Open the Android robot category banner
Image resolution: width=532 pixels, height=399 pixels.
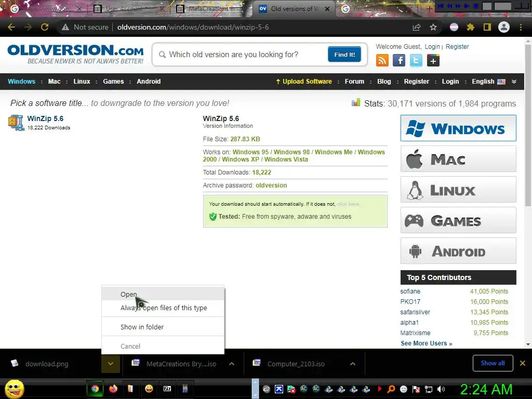coord(458,251)
